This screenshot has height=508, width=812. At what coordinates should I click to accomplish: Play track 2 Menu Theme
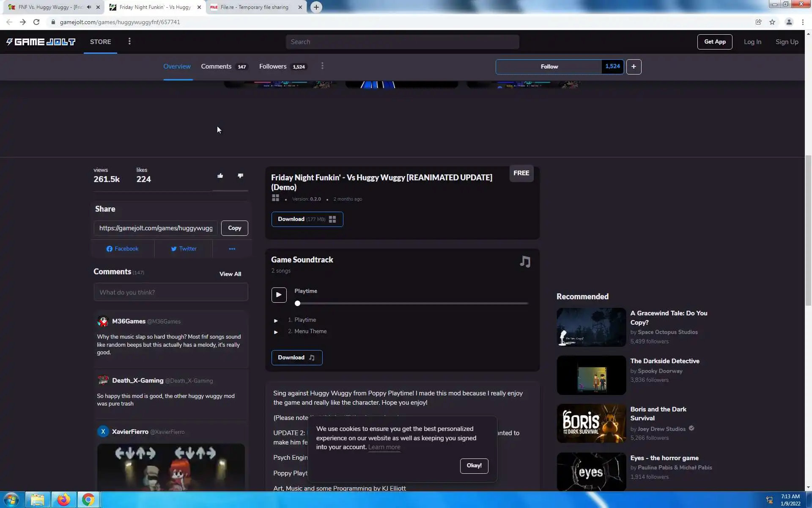[x=276, y=332]
